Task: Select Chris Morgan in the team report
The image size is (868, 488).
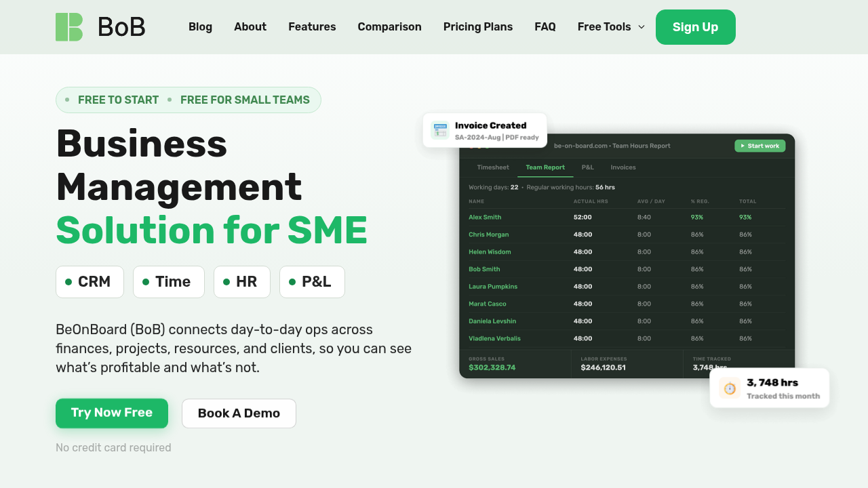Action: tap(489, 235)
